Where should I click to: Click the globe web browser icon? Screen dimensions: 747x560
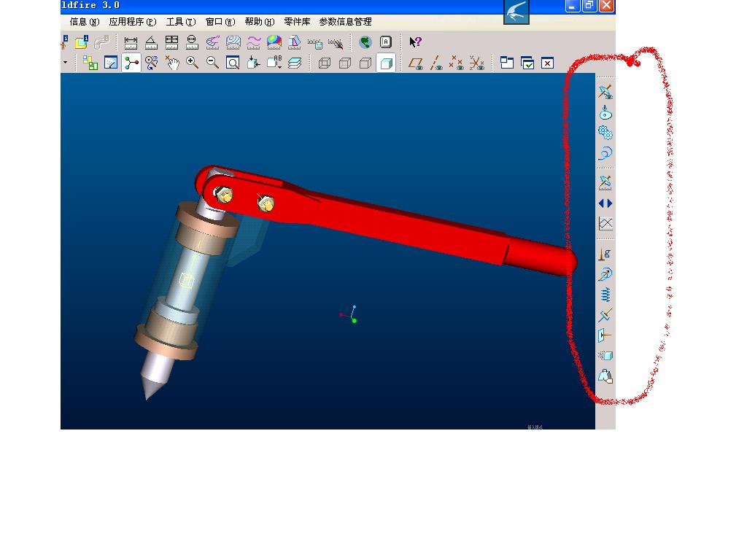point(365,42)
